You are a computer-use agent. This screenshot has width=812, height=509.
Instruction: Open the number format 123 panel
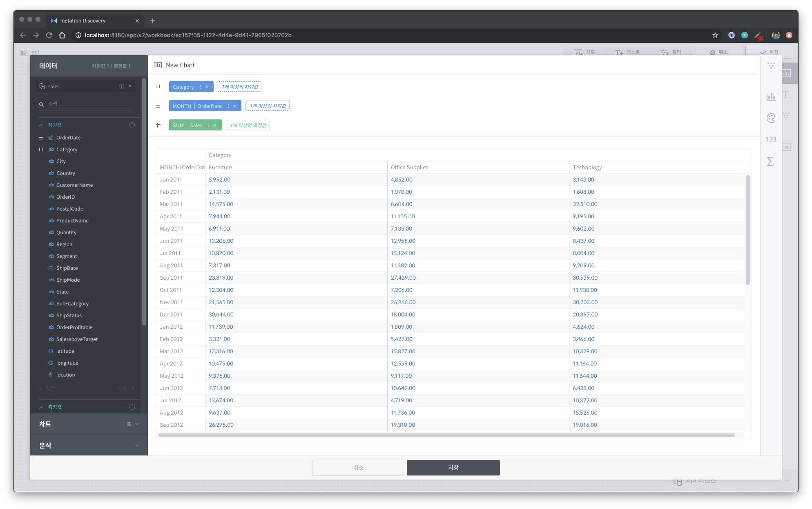click(771, 139)
